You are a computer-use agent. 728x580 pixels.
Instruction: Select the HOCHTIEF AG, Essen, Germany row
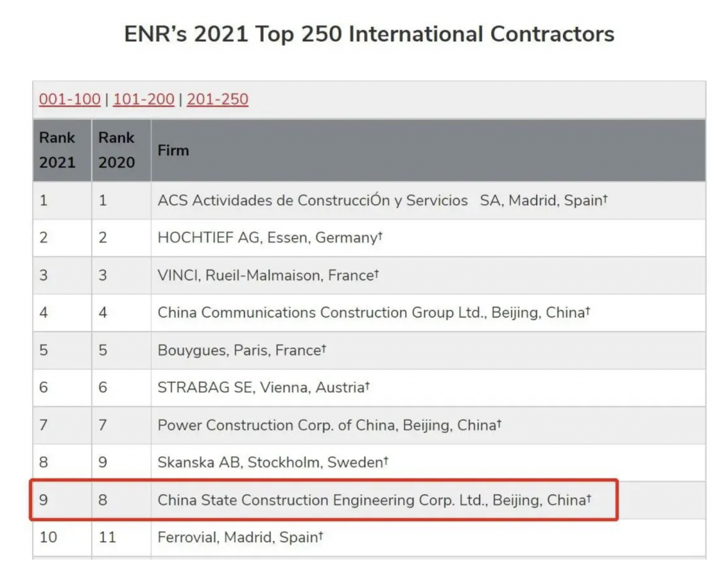click(x=369, y=238)
